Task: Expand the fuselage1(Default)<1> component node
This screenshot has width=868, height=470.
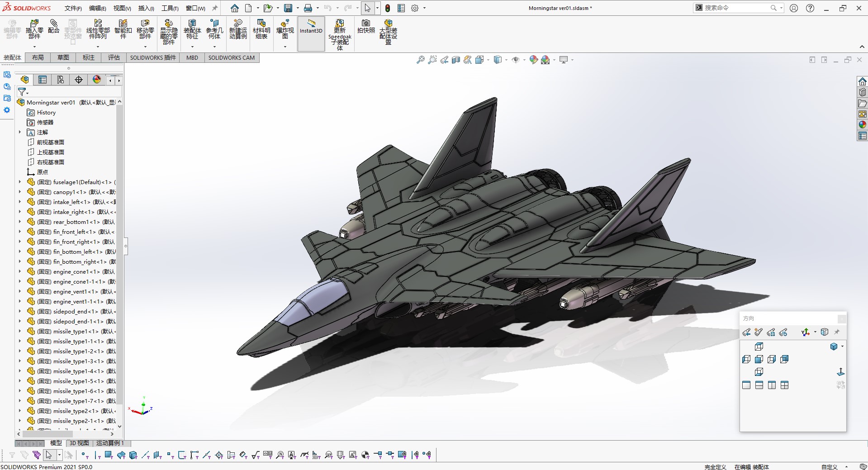Action: [19, 182]
